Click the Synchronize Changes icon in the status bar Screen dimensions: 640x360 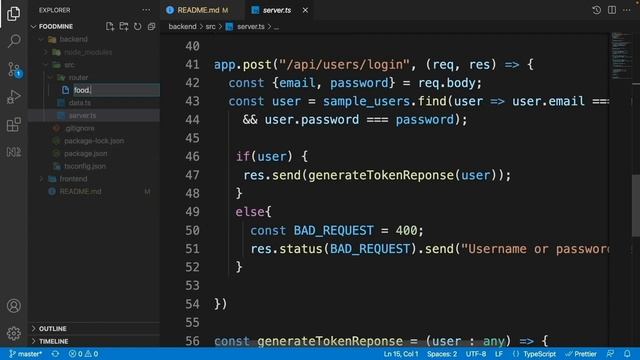[x=55, y=354]
